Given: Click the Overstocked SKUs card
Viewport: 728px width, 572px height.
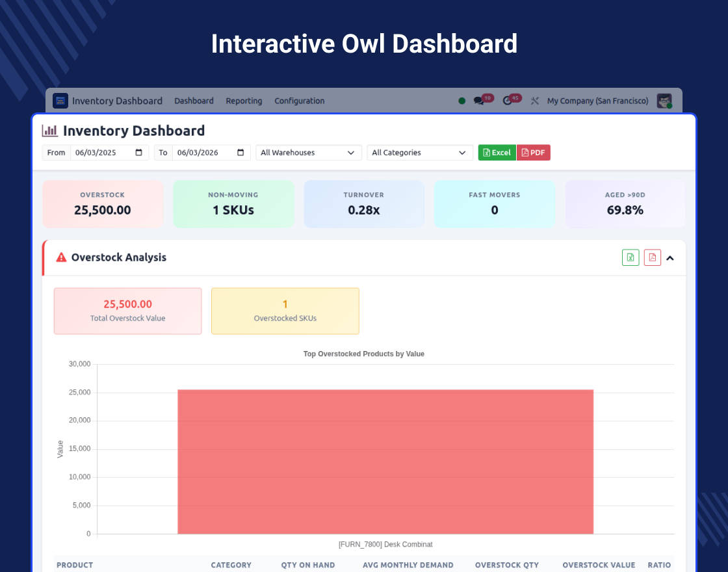Looking at the screenshot, I should point(285,311).
